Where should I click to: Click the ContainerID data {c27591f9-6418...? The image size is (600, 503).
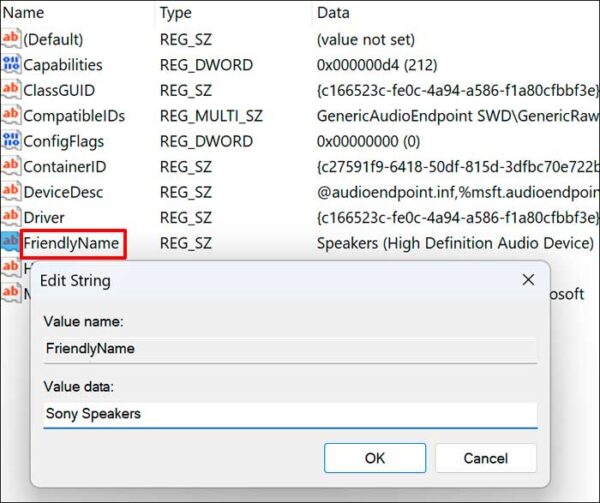pos(458,167)
